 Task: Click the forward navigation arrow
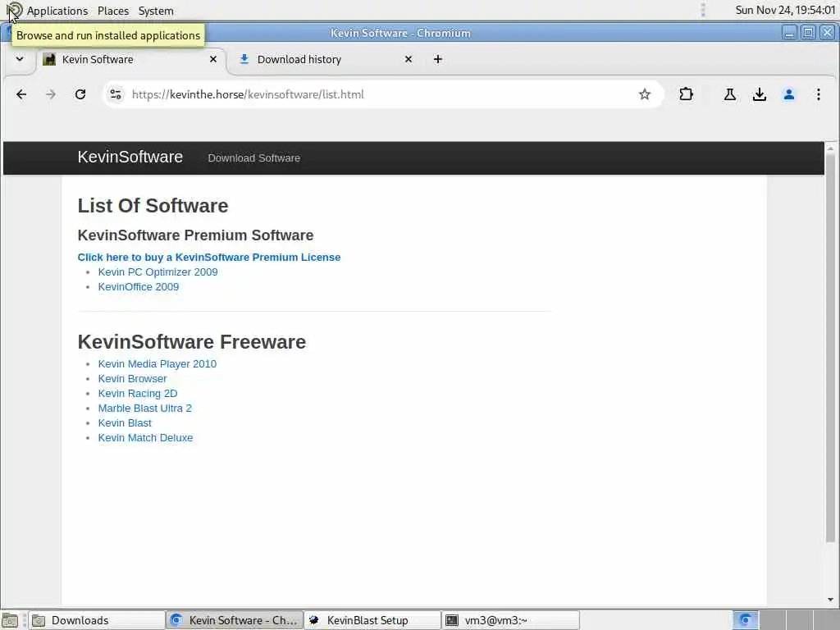click(x=51, y=95)
